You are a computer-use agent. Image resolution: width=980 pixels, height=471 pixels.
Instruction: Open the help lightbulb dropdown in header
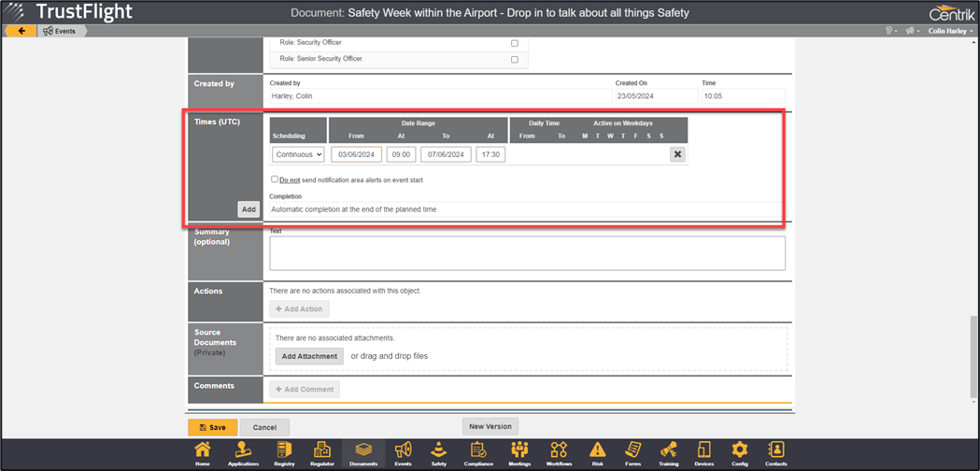(x=890, y=31)
